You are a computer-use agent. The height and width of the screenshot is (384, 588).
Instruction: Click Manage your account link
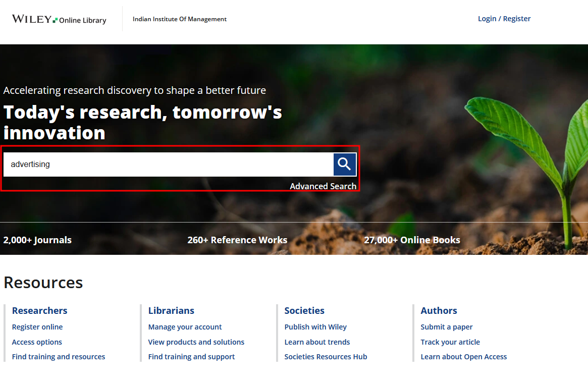click(185, 327)
